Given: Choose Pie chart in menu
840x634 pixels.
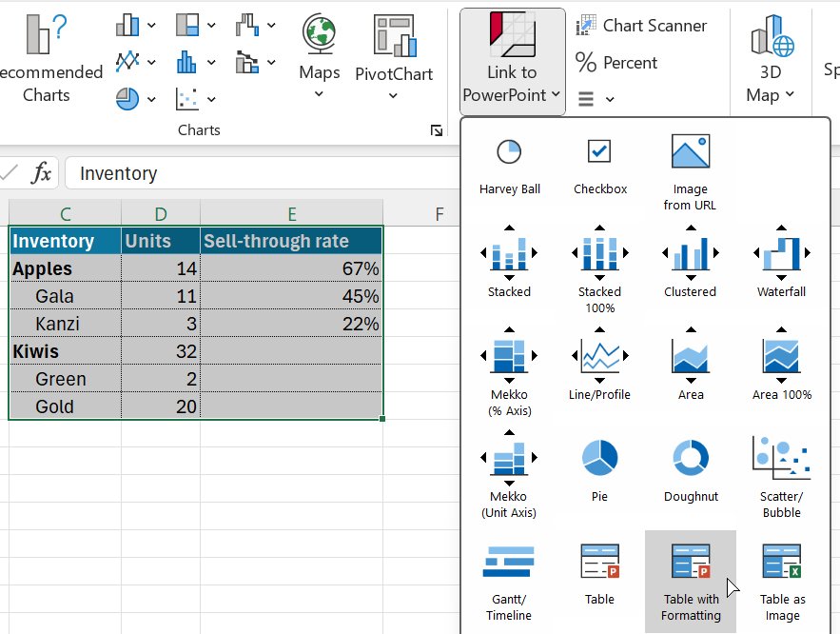Looking at the screenshot, I should pos(599,469).
